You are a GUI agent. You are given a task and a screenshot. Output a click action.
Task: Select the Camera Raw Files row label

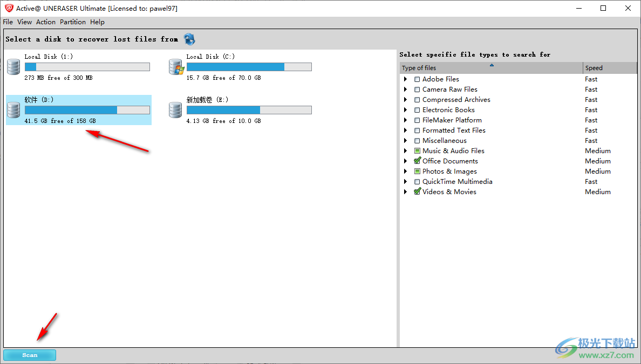[449, 90]
